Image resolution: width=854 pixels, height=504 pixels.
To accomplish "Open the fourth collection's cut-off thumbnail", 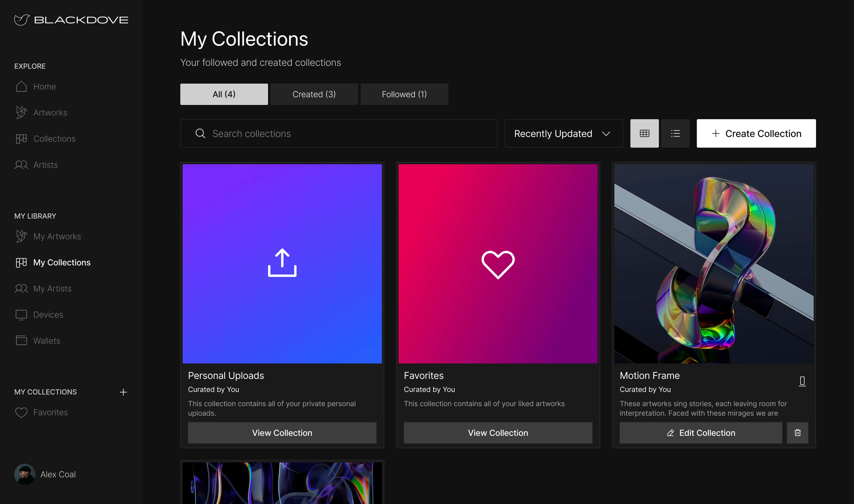I will 282,483.
